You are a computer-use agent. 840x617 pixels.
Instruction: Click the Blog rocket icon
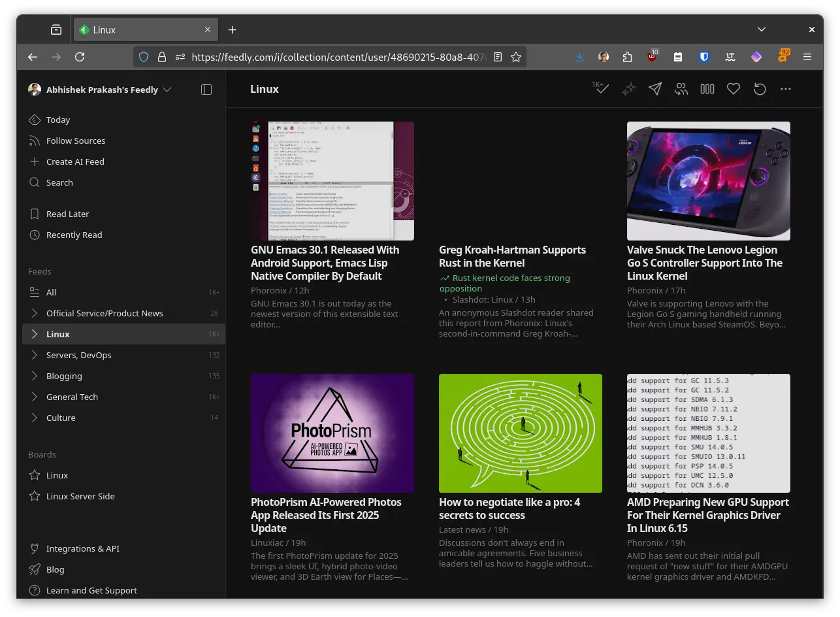pyautogui.click(x=35, y=569)
